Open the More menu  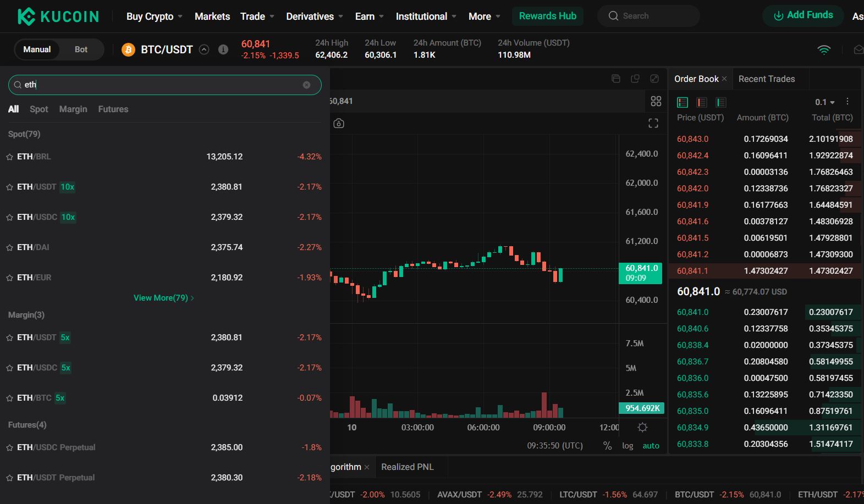(485, 16)
